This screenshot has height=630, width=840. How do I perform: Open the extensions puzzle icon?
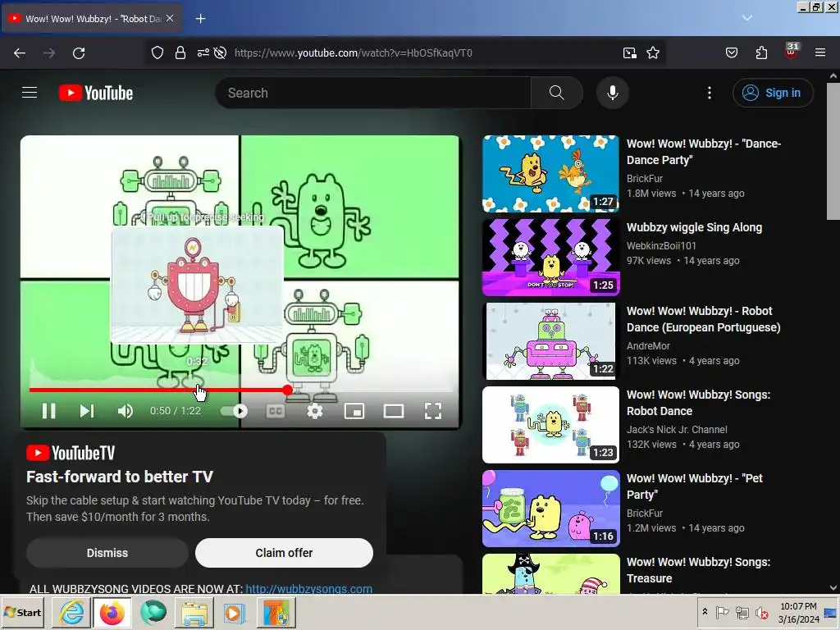(761, 52)
